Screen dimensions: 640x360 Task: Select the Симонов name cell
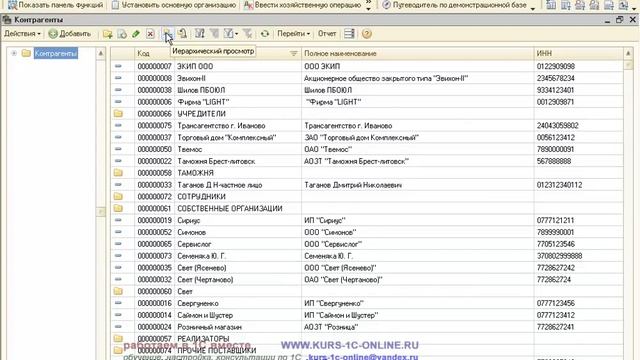pos(238,232)
